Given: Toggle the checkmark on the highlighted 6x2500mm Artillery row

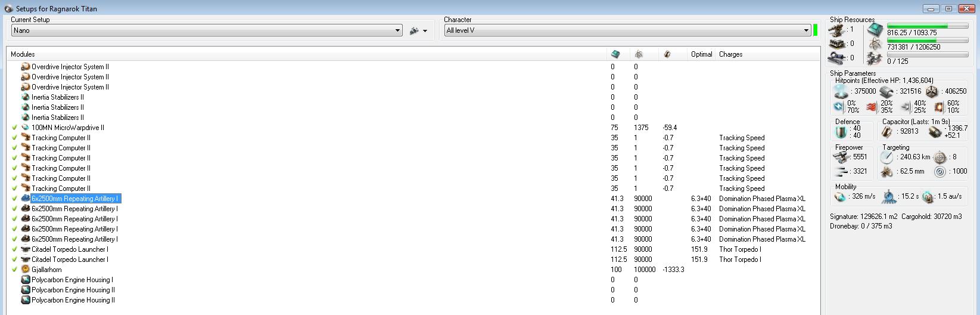Looking at the screenshot, I should tap(14, 199).
